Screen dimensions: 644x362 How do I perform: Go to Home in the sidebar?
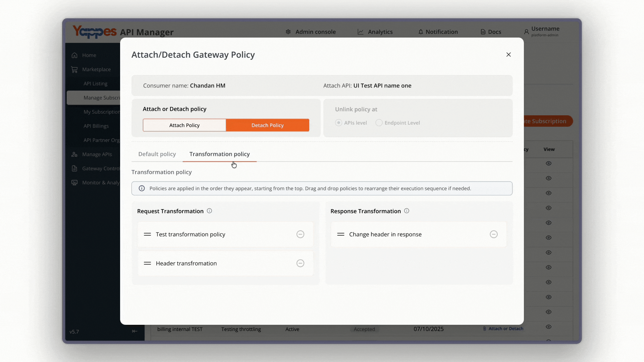click(x=89, y=55)
